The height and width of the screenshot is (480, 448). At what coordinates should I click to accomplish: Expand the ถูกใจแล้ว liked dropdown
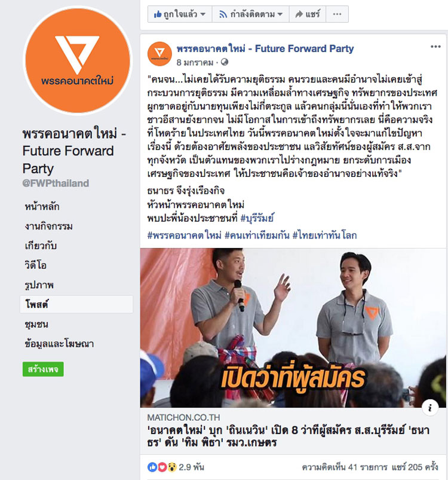180,14
